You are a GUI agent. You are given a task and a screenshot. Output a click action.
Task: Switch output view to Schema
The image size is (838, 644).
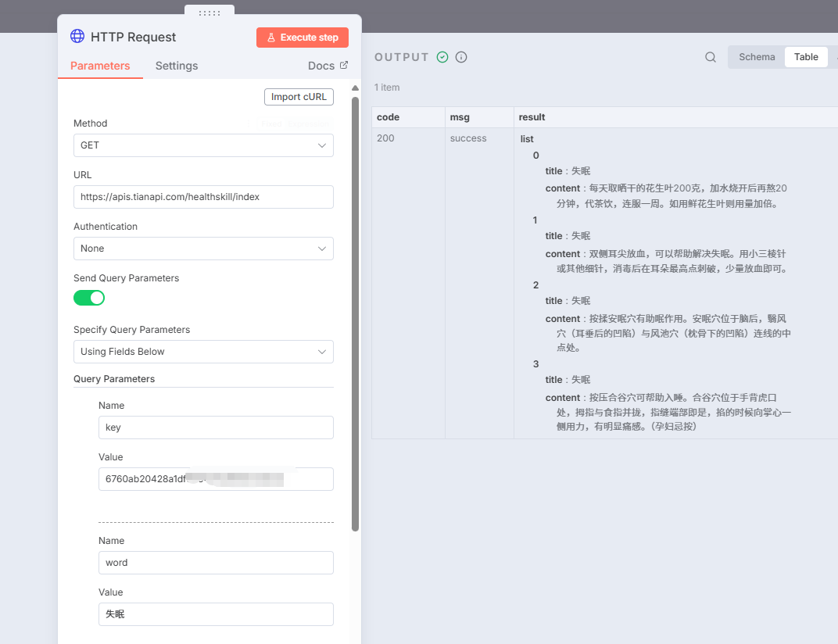(757, 57)
